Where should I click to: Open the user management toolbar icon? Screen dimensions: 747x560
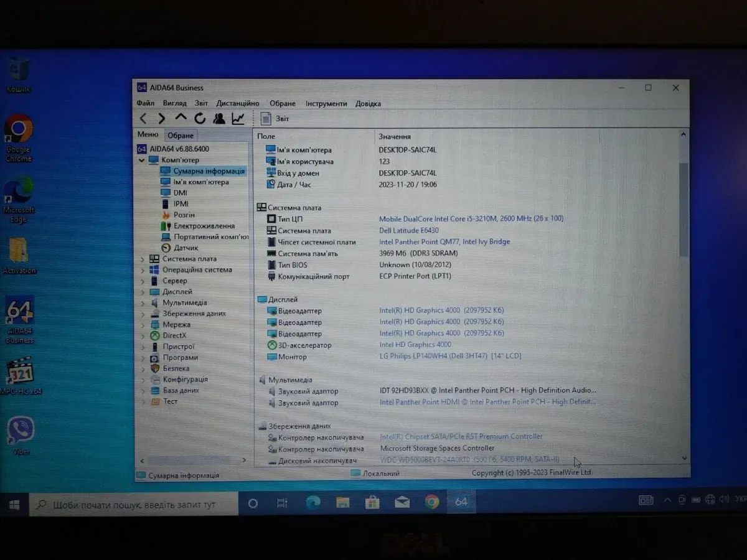219,118
